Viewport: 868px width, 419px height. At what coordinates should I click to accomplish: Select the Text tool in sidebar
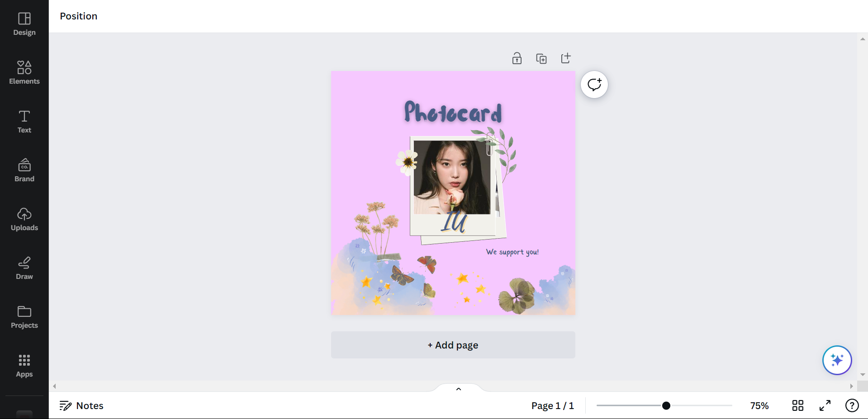pos(24,122)
